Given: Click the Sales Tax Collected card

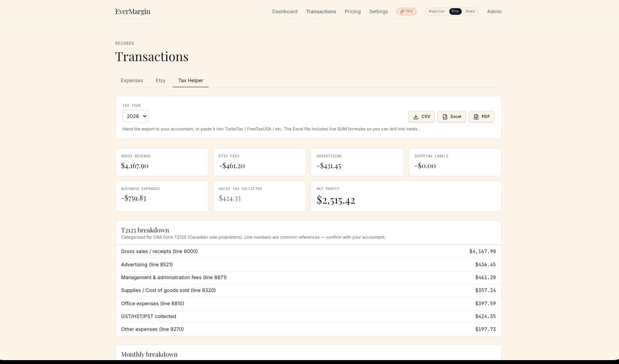Looking at the screenshot, I should click(x=260, y=196).
